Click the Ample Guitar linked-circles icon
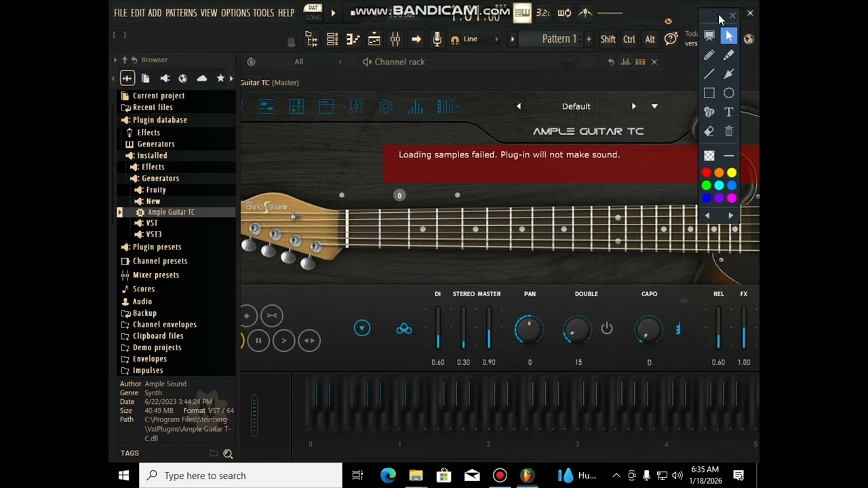 [x=404, y=329]
